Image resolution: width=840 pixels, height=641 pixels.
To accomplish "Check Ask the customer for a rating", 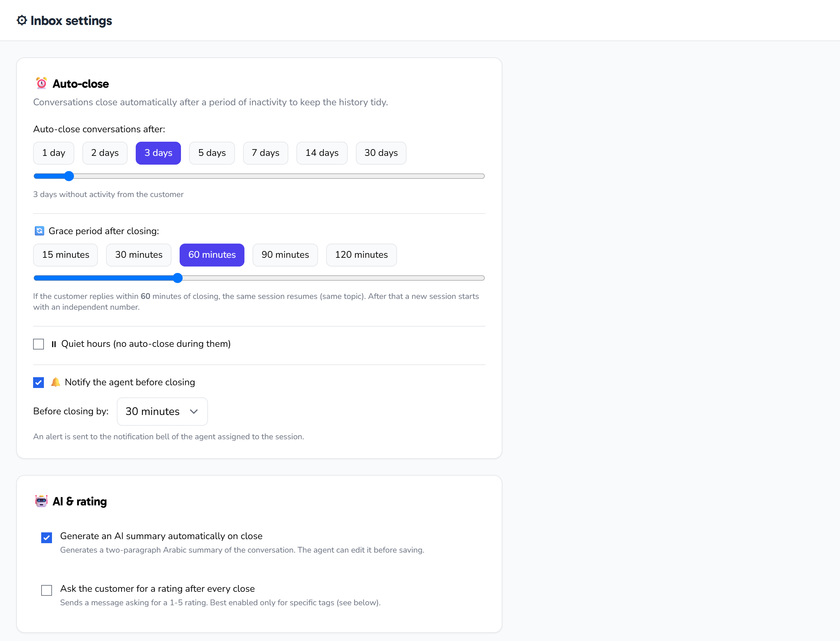I will point(47,590).
